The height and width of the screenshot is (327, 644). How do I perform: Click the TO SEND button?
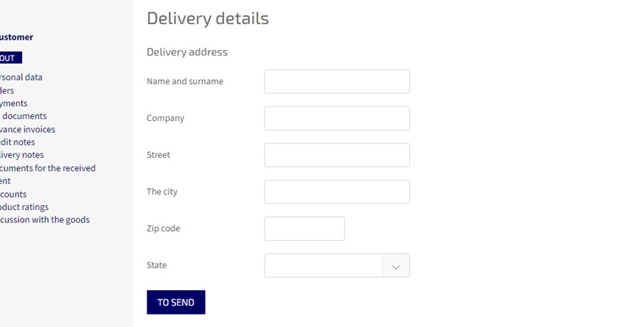point(176,302)
